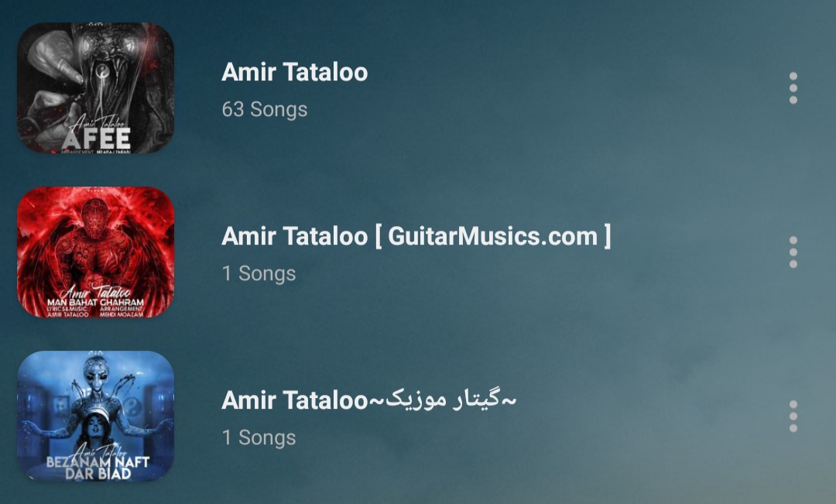This screenshot has height=504, width=836.
Task: Tap the blue Bezanam Naft Dar Biad cover
Action: point(95,417)
